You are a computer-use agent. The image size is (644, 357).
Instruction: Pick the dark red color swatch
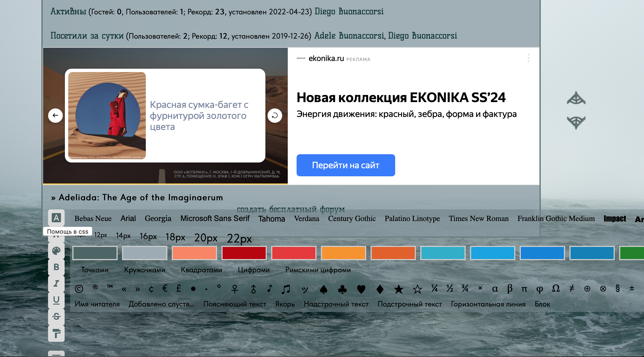[244, 253]
